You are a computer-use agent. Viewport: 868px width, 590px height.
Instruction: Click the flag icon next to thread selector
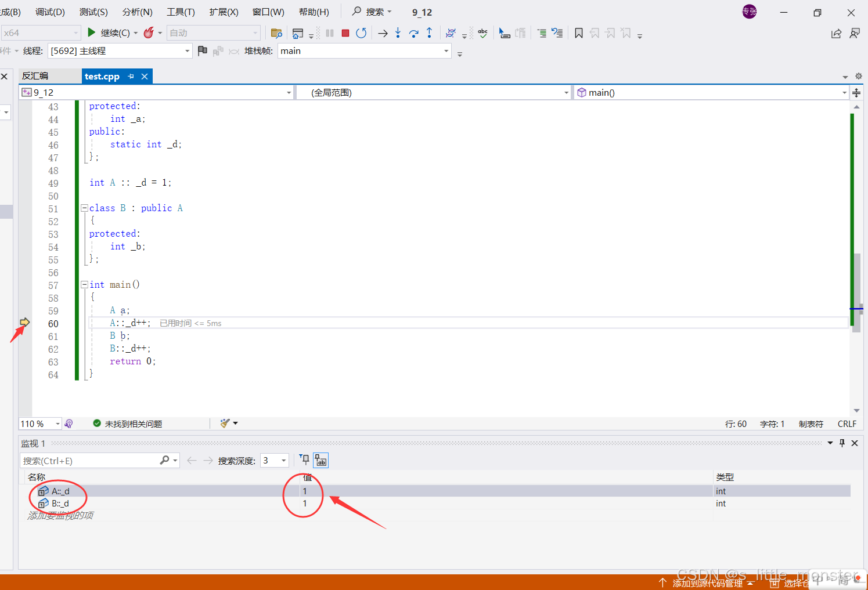[202, 51]
